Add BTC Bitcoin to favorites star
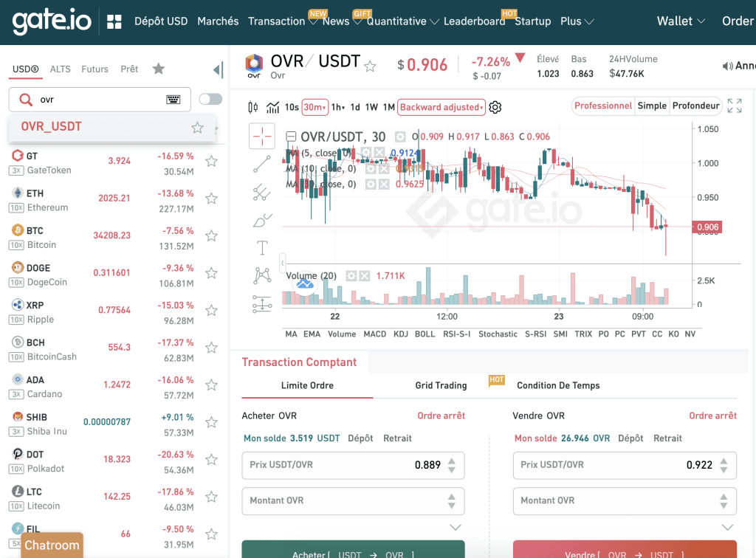The height and width of the screenshot is (558, 756). point(211,235)
